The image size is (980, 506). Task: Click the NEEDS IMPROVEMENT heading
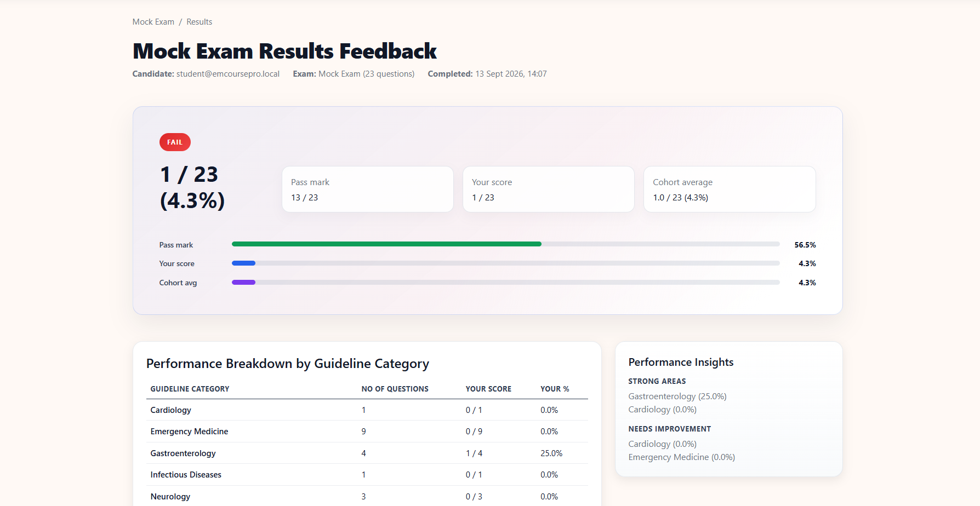pos(670,429)
